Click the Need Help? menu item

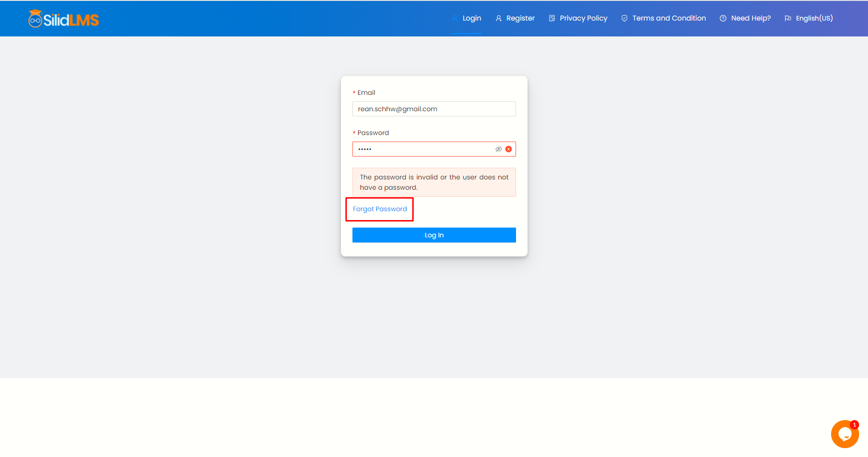coord(751,18)
